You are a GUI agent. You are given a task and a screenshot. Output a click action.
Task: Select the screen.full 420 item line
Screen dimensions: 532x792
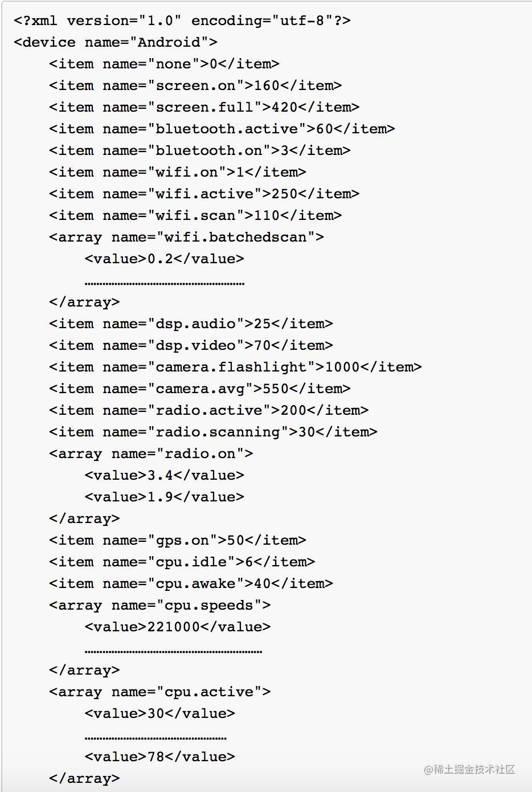[204, 107]
